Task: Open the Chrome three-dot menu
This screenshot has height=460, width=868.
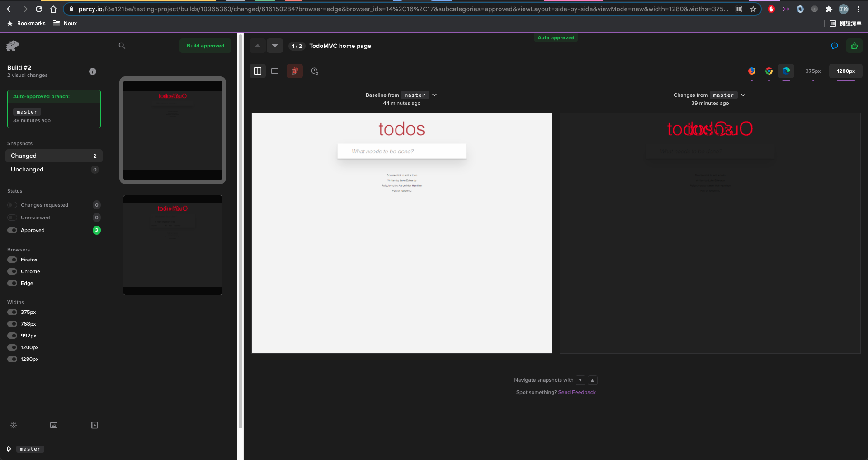Action: pos(858,9)
